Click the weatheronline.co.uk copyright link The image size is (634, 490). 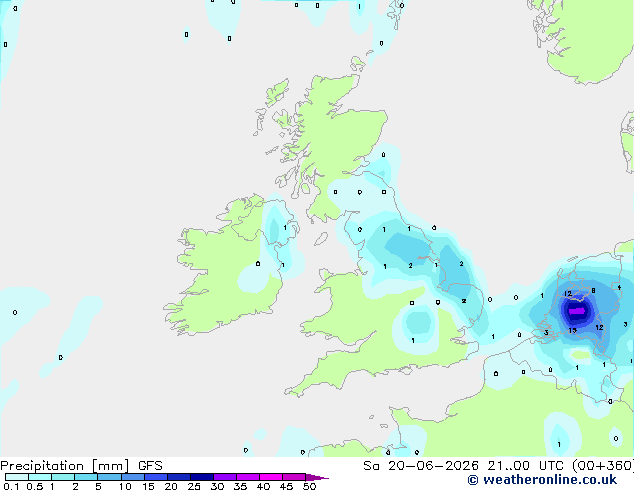542,480
